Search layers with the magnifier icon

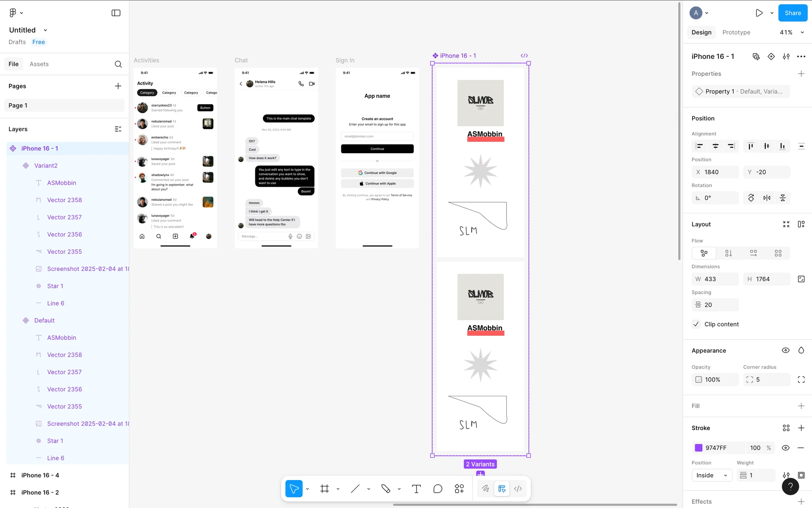[118, 64]
